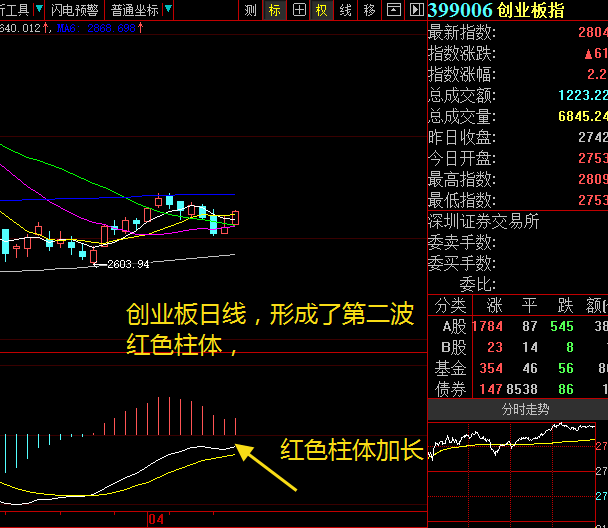Click the 04 date marker on timeline
The image size is (608, 528).
(x=156, y=519)
